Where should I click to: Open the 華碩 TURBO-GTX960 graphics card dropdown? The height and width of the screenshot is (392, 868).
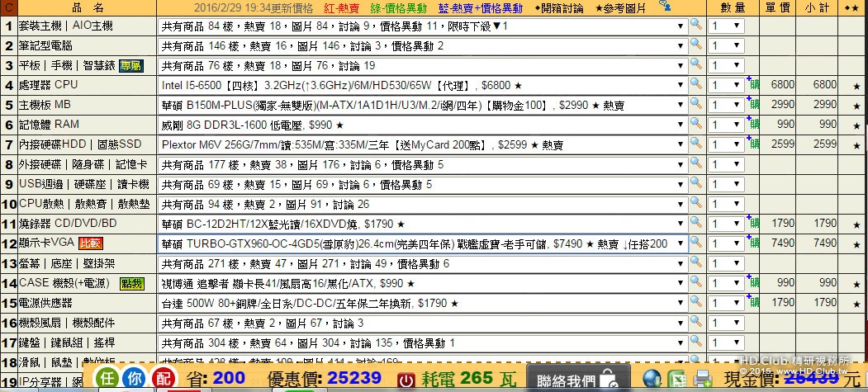[x=423, y=243]
